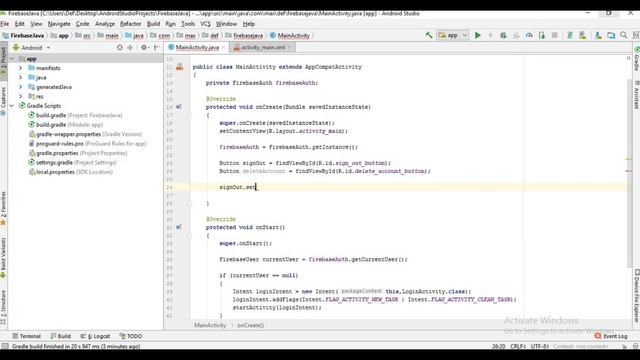Select the MainActivity.java editor tab
640x360 pixels.
point(197,47)
